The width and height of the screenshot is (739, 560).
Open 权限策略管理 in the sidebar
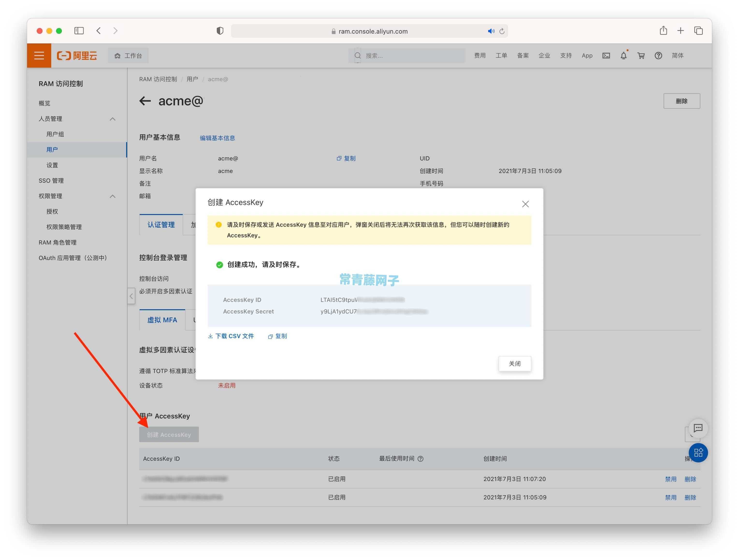[x=64, y=227]
